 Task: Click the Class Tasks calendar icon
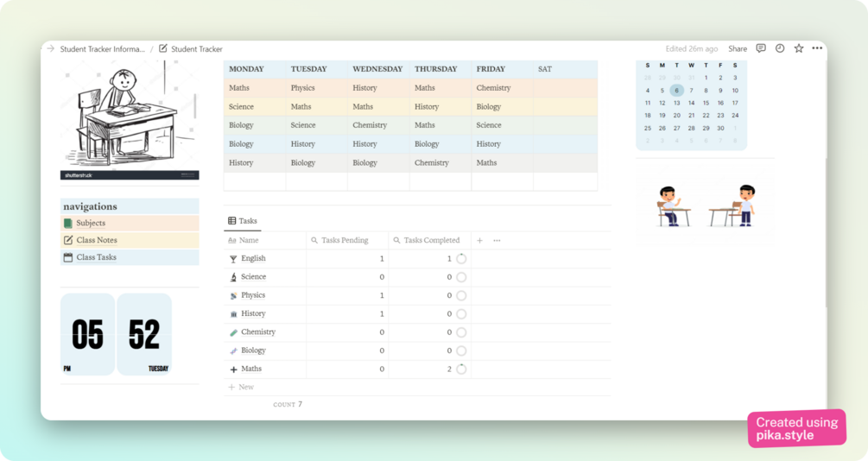click(68, 257)
